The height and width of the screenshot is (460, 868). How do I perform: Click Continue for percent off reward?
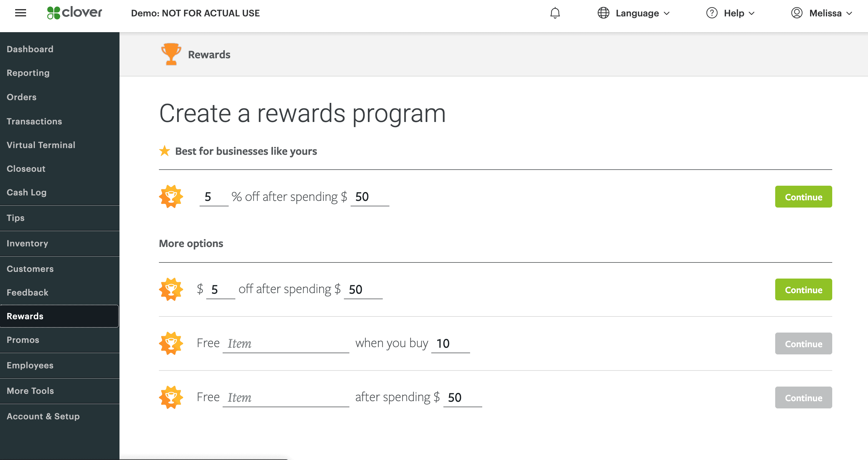803,196
